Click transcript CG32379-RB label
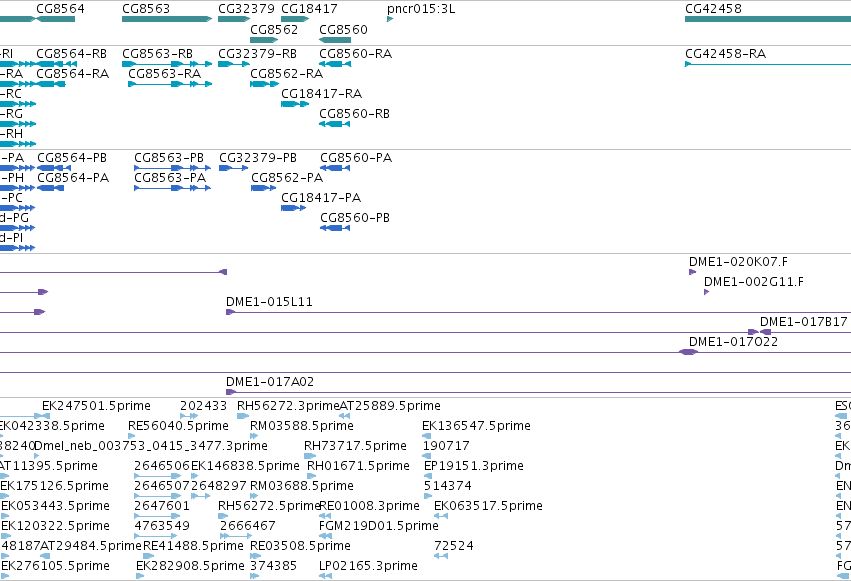Screen dimensions: 851x581 pyautogui.click(x=257, y=54)
